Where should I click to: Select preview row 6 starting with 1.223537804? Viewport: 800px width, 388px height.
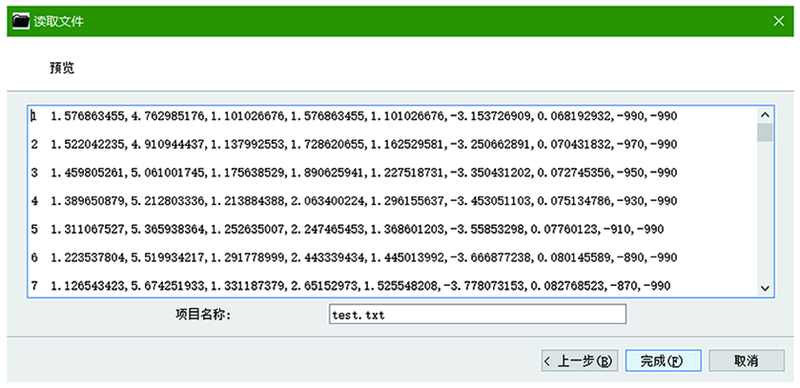(354, 258)
